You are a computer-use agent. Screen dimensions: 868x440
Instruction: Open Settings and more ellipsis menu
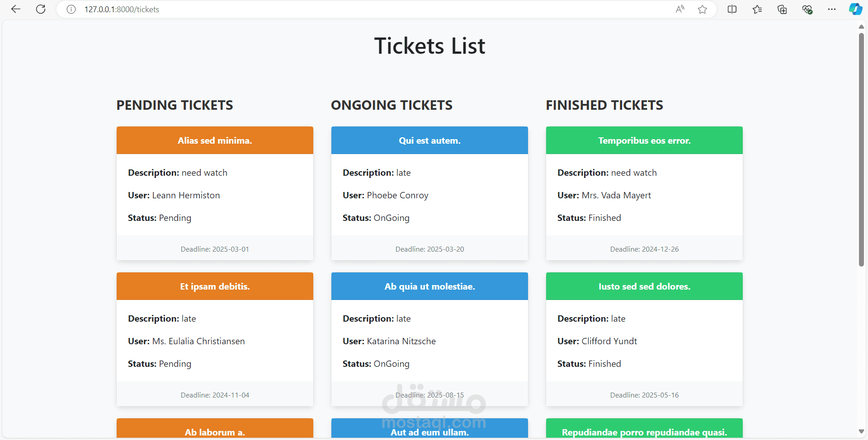point(831,9)
